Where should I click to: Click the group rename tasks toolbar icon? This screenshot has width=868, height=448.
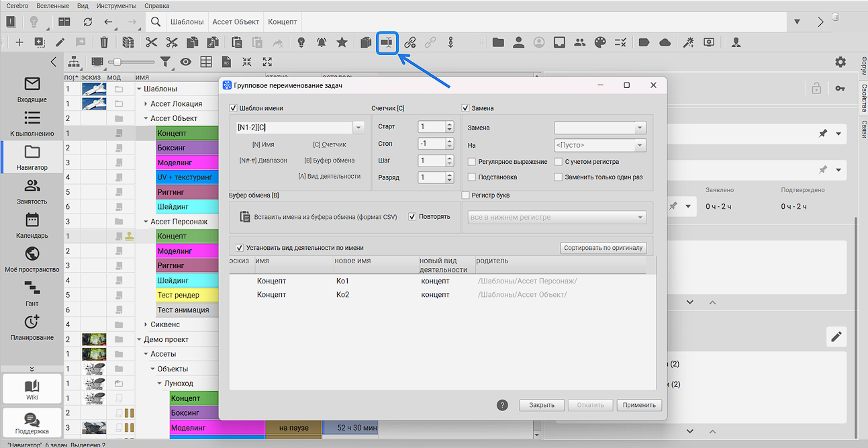[387, 42]
